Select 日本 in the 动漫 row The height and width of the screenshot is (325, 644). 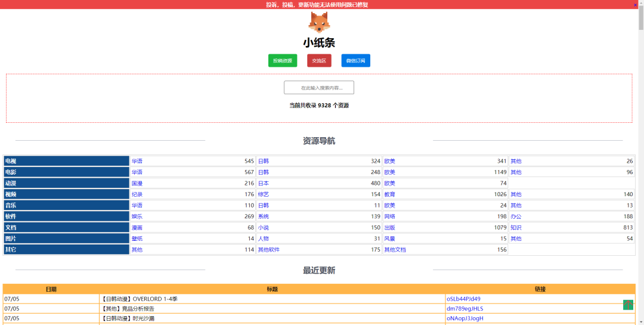(x=263, y=183)
